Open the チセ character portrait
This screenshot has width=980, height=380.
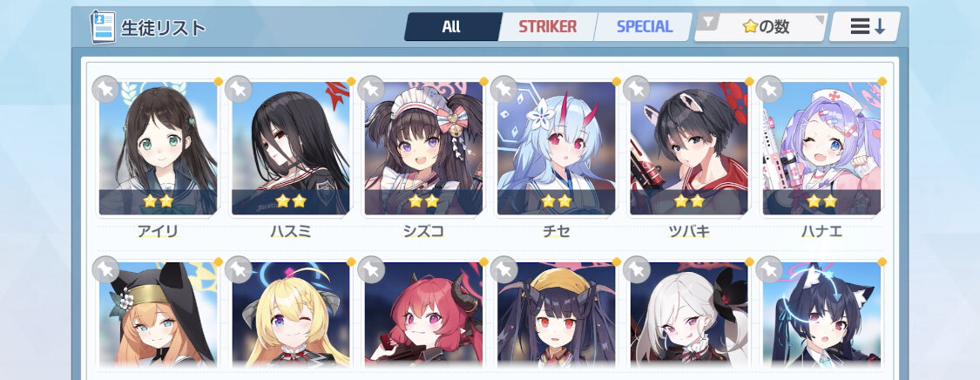point(557,148)
